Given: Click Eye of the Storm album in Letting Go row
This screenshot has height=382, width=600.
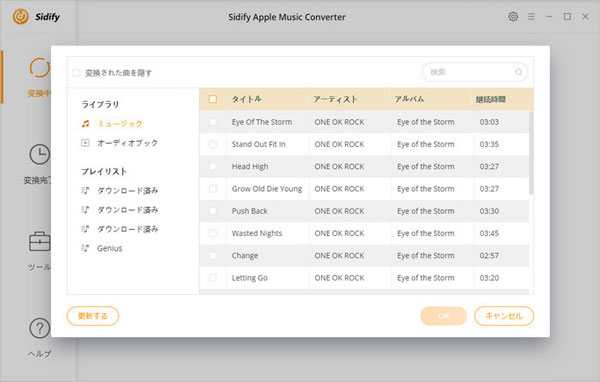Looking at the screenshot, I should [426, 278].
